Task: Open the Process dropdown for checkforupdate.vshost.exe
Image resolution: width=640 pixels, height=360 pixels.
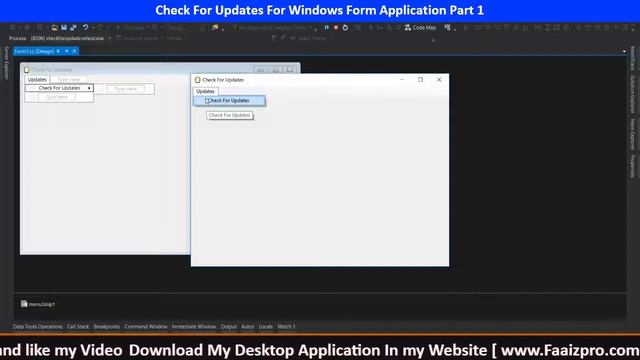Action: [109, 38]
